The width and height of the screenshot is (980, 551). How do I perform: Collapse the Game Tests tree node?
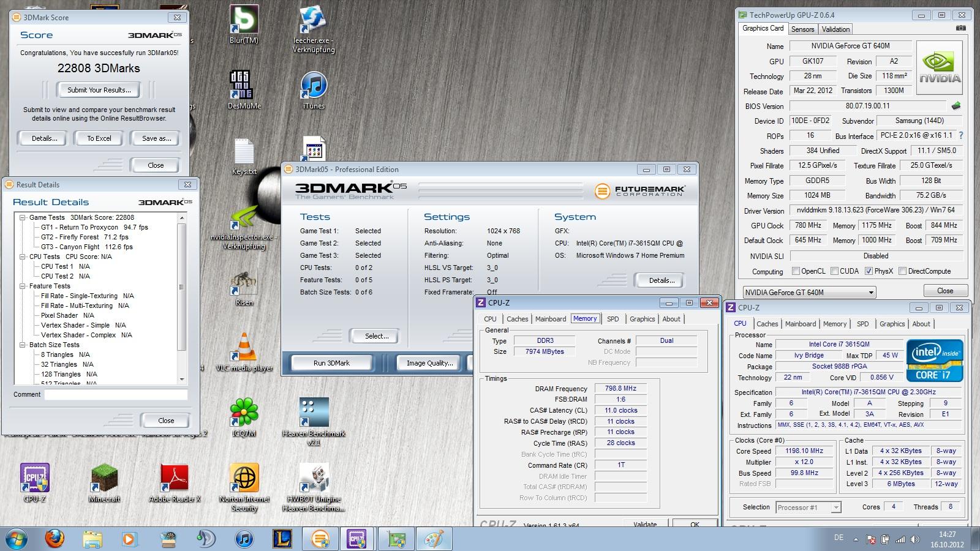(23, 217)
